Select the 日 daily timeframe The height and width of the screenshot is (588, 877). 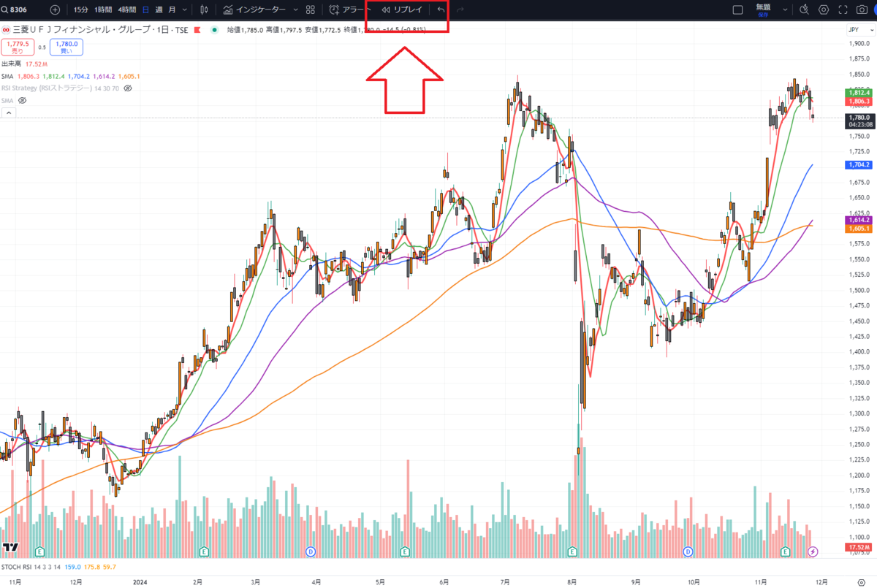click(x=145, y=9)
